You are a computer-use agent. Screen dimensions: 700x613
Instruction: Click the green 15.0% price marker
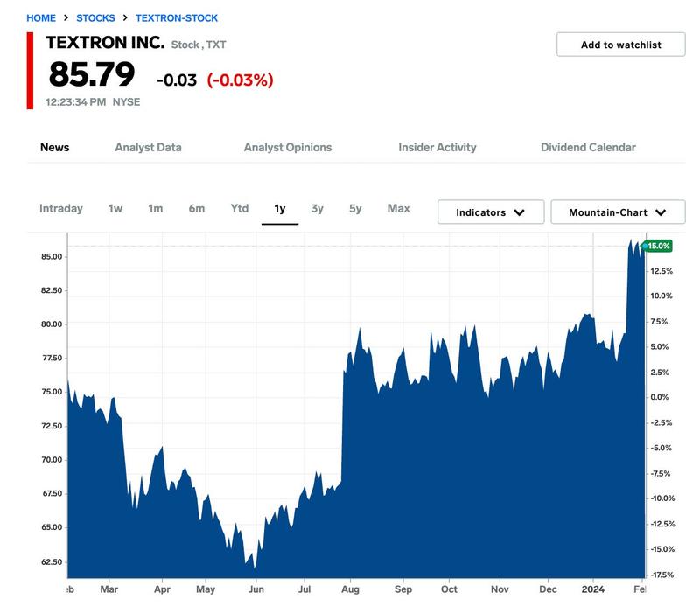point(658,246)
